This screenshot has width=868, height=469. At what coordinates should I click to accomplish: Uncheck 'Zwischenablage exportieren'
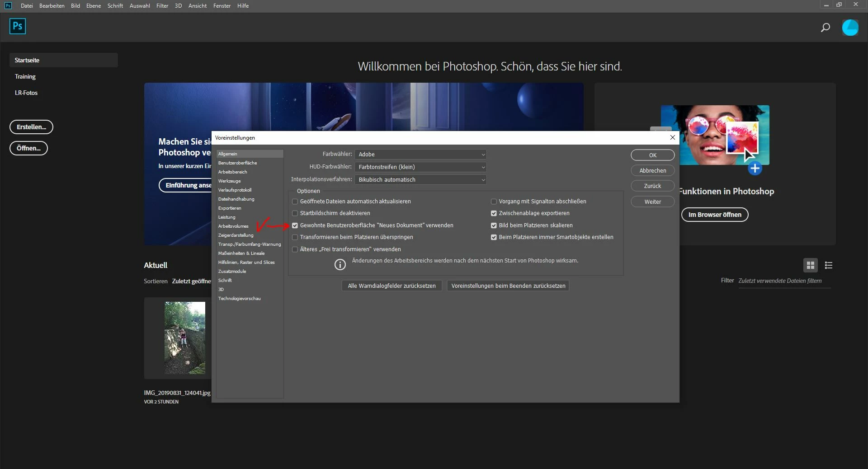(494, 213)
